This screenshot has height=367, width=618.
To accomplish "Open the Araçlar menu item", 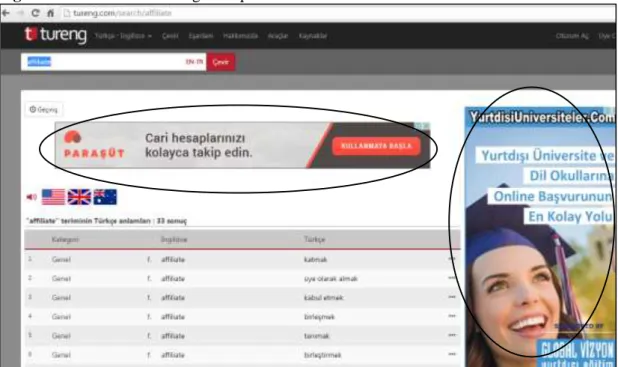I will point(278,36).
